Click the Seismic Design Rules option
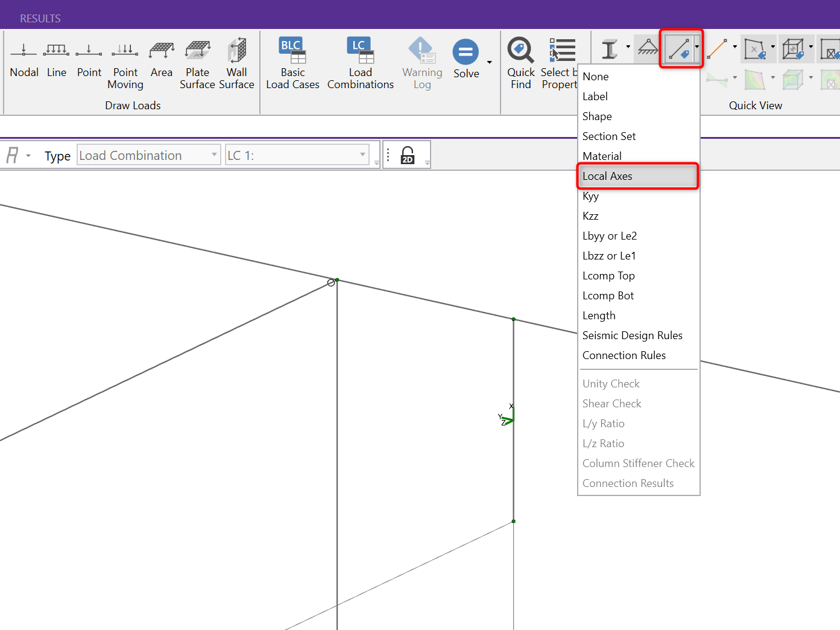The height and width of the screenshot is (630, 840). click(x=632, y=336)
